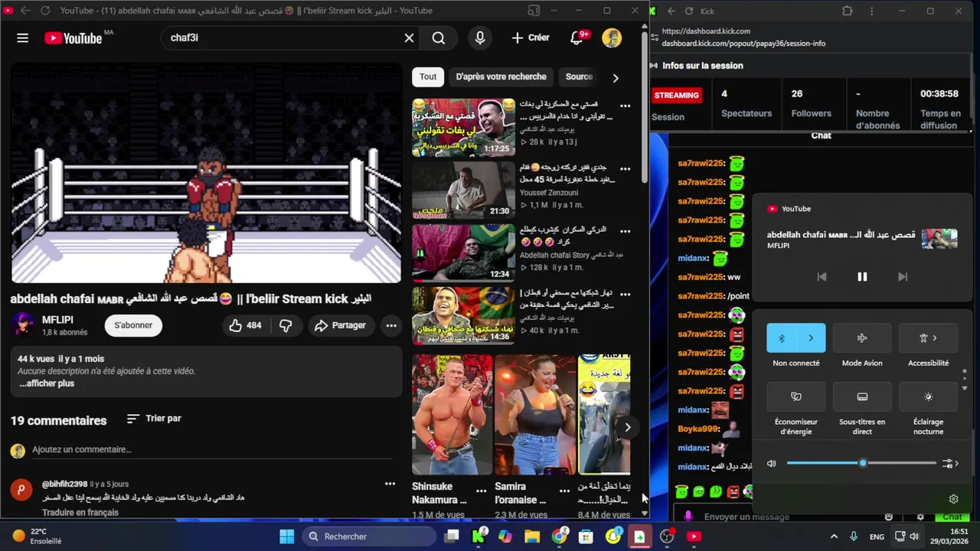Screen dimensions: 980x551
Task: Open quick settings panel gear icon
Action: (953, 499)
